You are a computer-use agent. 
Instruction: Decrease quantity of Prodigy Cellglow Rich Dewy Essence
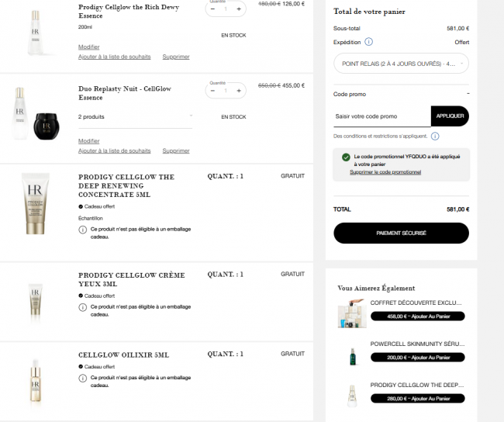coord(212,9)
